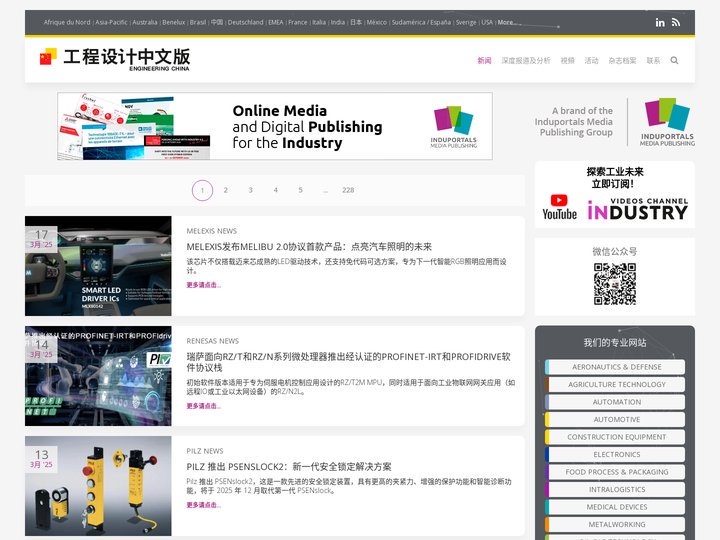Jump to last page 228
Screen dimensions: 720x540
point(348,190)
